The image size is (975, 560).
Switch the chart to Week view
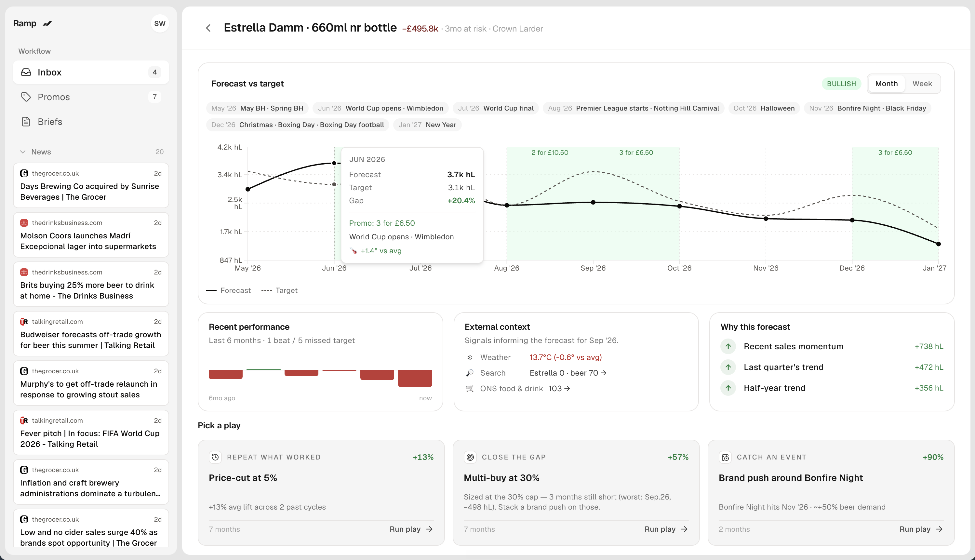[922, 84]
